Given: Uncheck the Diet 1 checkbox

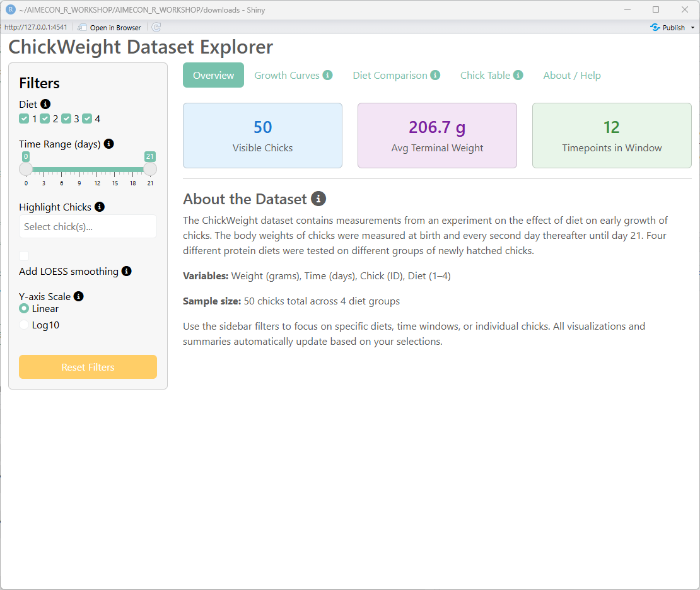Looking at the screenshot, I should tap(24, 119).
